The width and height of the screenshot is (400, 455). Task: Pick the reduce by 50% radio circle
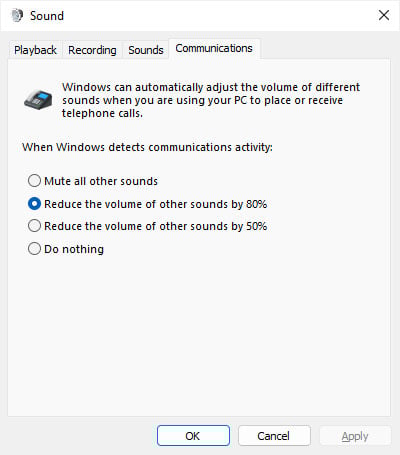pyautogui.click(x=34, y=226)
